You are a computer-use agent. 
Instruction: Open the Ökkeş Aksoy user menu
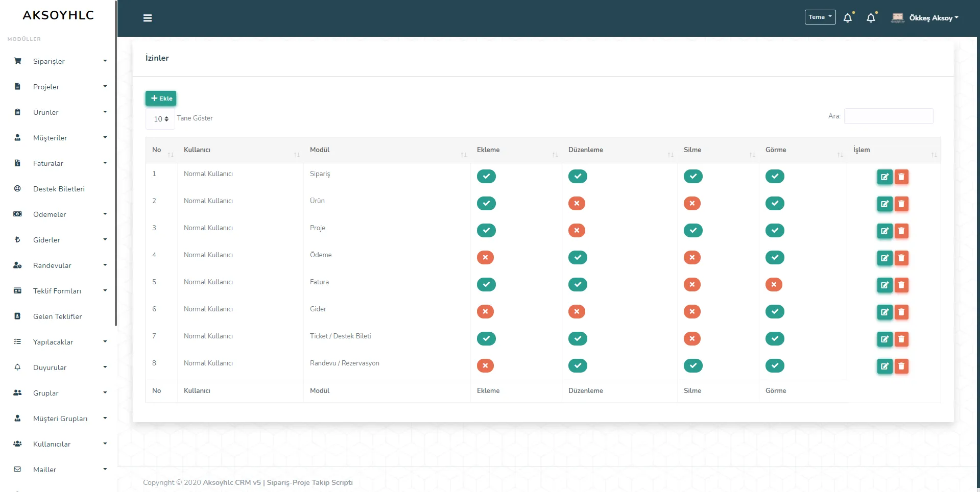934,18
